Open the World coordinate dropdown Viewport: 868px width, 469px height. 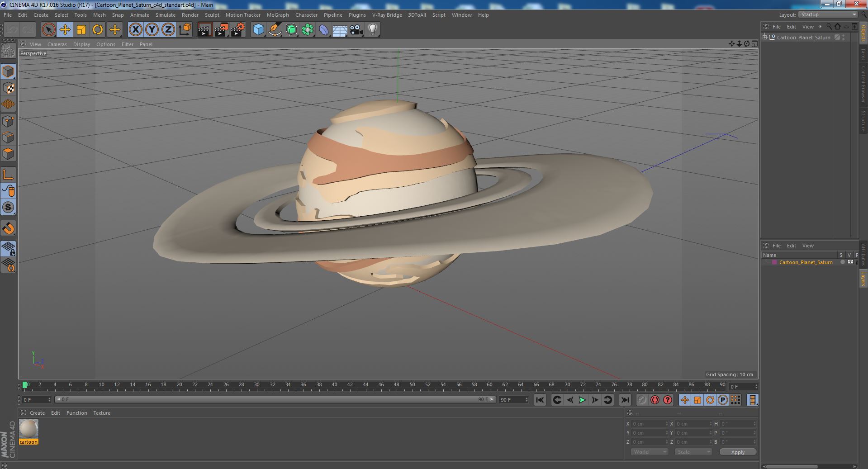coord(649,452)
